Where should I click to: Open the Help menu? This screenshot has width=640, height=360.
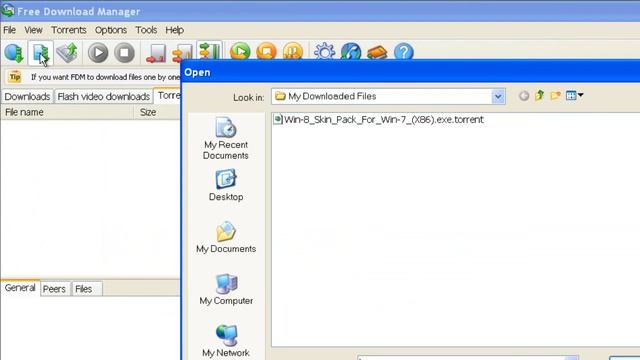coord(174,30)
